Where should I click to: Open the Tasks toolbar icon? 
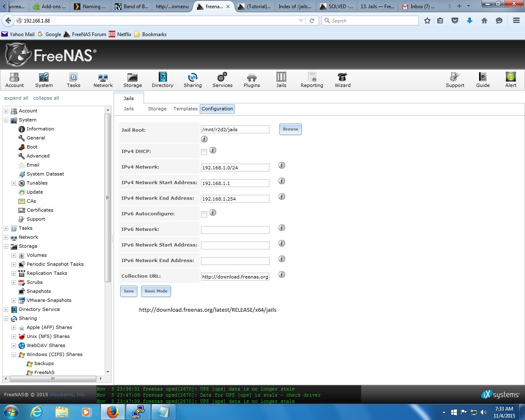click(x=73, y=80)
